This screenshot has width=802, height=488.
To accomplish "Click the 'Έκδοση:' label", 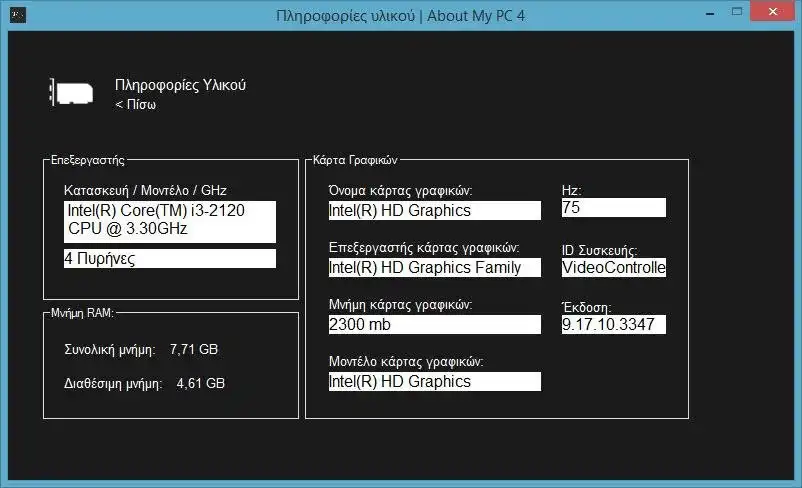I will pyautogui.click(x=587, y=307).
